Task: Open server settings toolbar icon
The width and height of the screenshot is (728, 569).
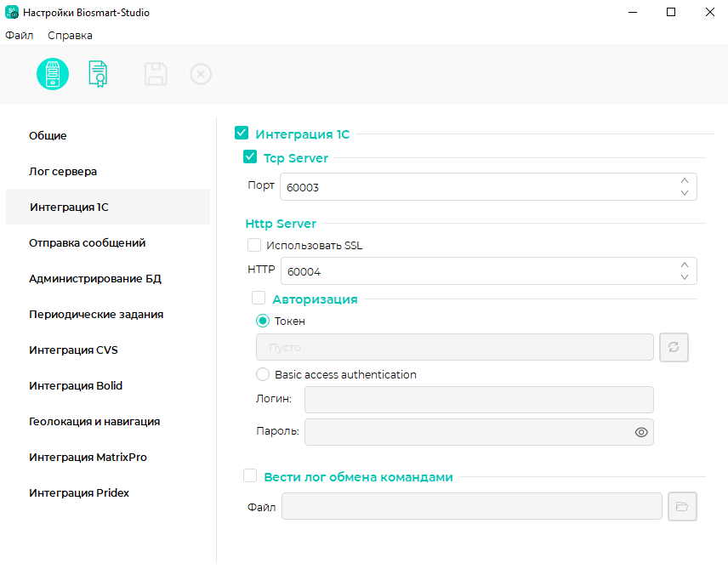Action: coord(53,74)
